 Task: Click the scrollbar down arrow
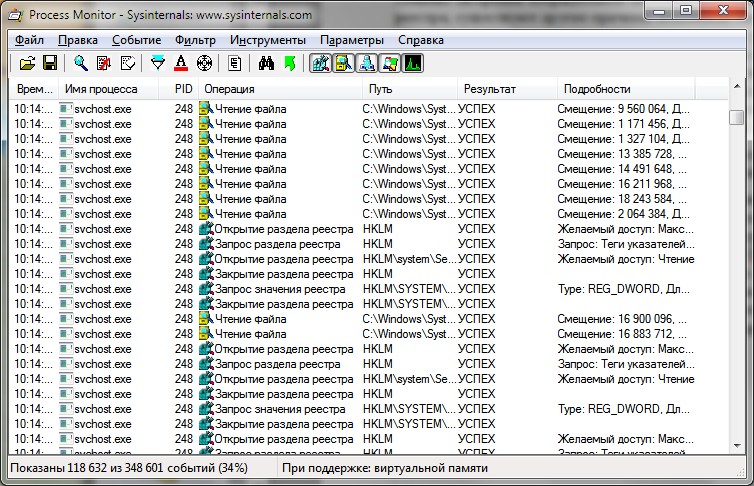pyautogui.click(x=737, y=446)
